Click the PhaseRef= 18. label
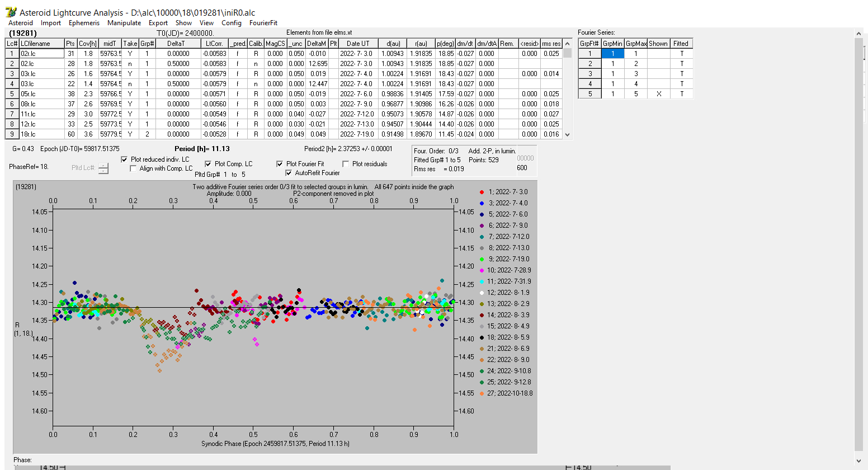 (x=29, y=167)
